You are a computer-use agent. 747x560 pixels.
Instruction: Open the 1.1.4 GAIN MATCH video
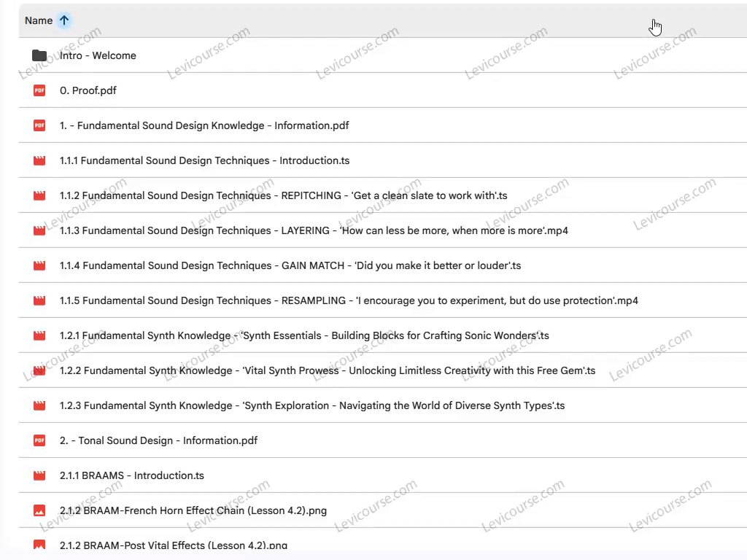pos(290,265)
